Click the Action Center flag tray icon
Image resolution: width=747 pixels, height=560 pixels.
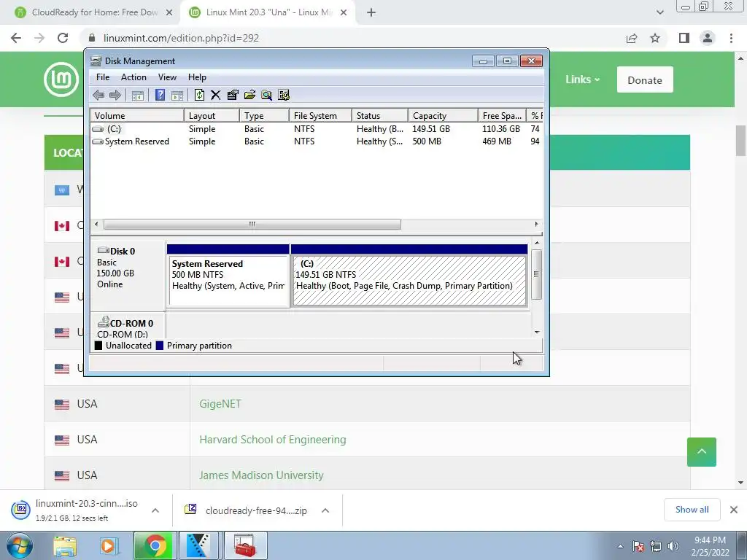pyautogui.click(x=638, y=546)
